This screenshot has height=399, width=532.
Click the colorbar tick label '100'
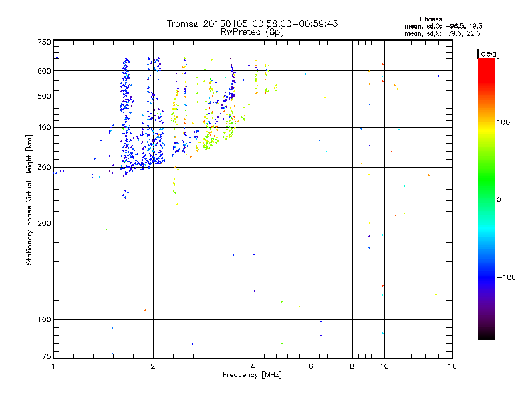[x=503, y=122]
